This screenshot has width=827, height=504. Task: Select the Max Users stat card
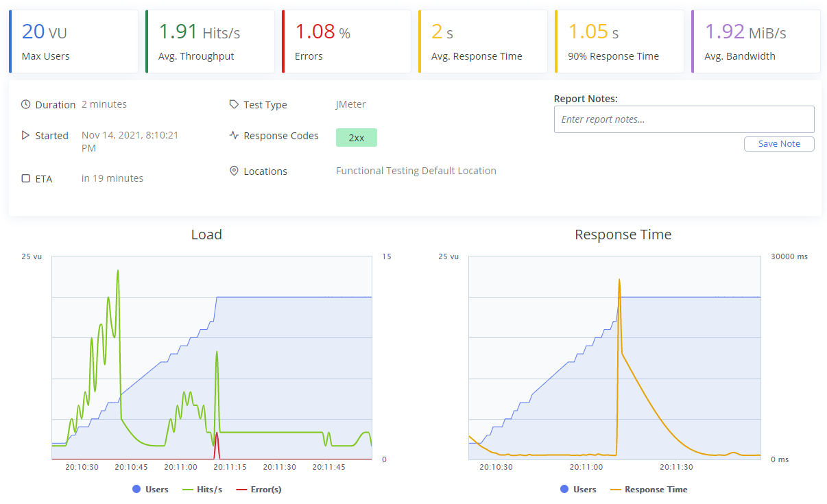(x=73, y=41)
